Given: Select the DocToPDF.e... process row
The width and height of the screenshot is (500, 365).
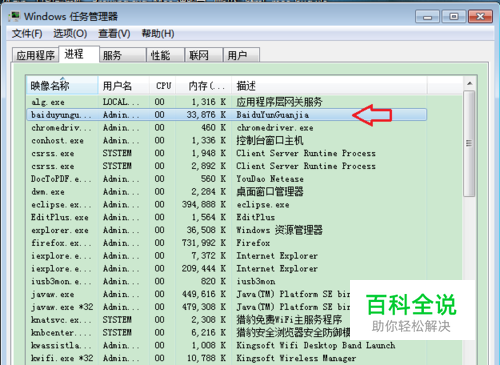Looking at the screenshot, I should click(227, 179).
